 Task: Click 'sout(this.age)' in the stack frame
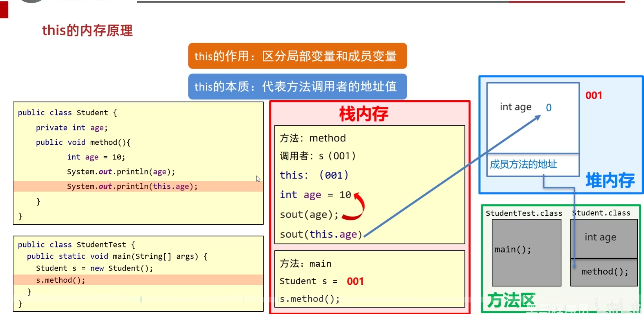(x=321, y=234)
